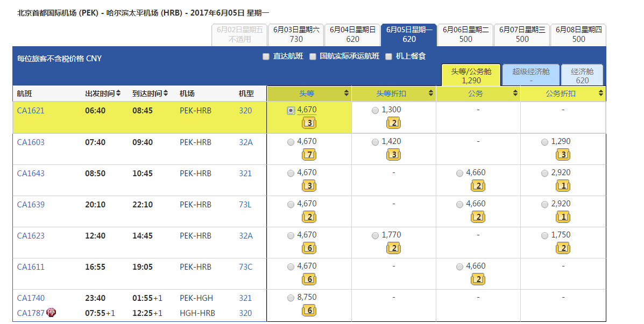The image size is (644, 324).
Task: Switch to 6月06日星期二 500 date tab
Action: pos(465,35)
